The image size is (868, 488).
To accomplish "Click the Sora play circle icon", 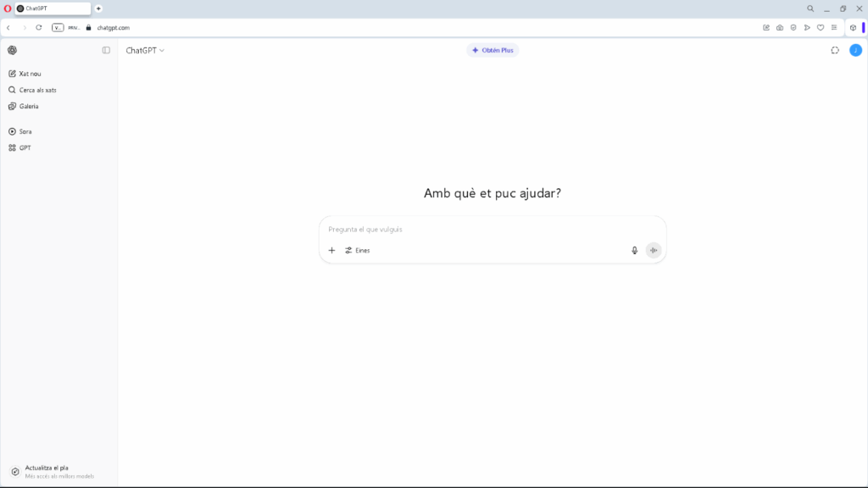I will pyautogui.click(x=12, y=131).
